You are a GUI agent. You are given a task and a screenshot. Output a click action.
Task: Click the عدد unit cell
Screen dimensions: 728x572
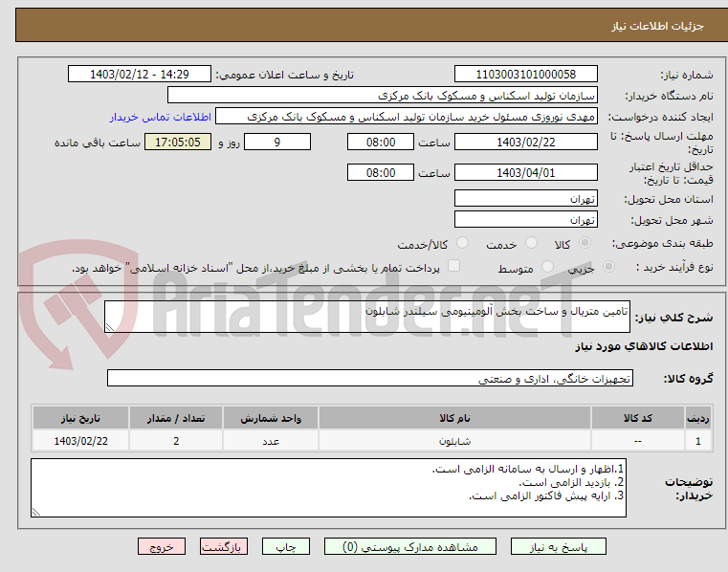[x=271, y=441]
